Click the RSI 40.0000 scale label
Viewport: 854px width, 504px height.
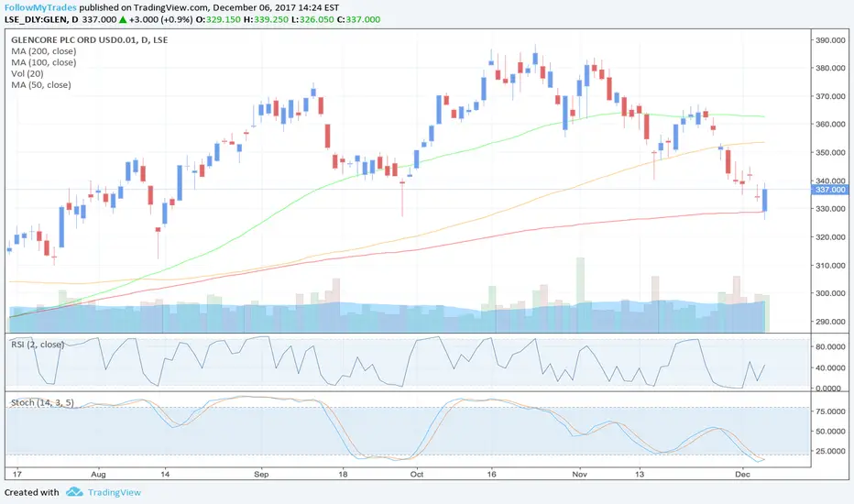click(x=830, y=367)
